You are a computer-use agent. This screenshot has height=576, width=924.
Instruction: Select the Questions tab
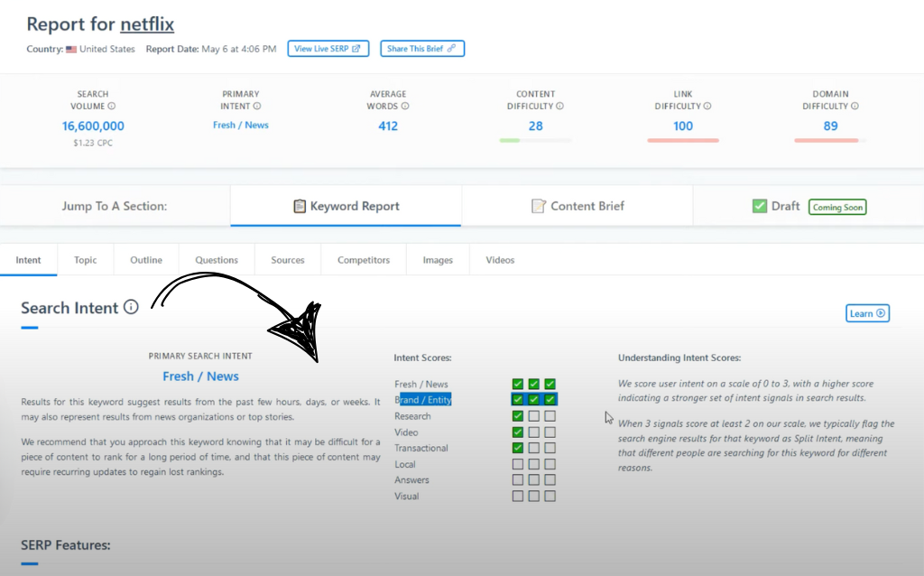(217, 260)
